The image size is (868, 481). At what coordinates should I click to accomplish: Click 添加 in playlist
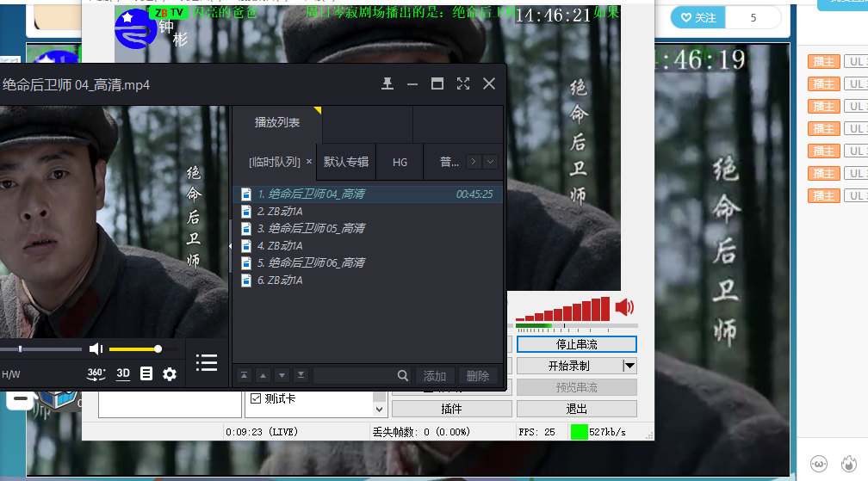point(435,376)
